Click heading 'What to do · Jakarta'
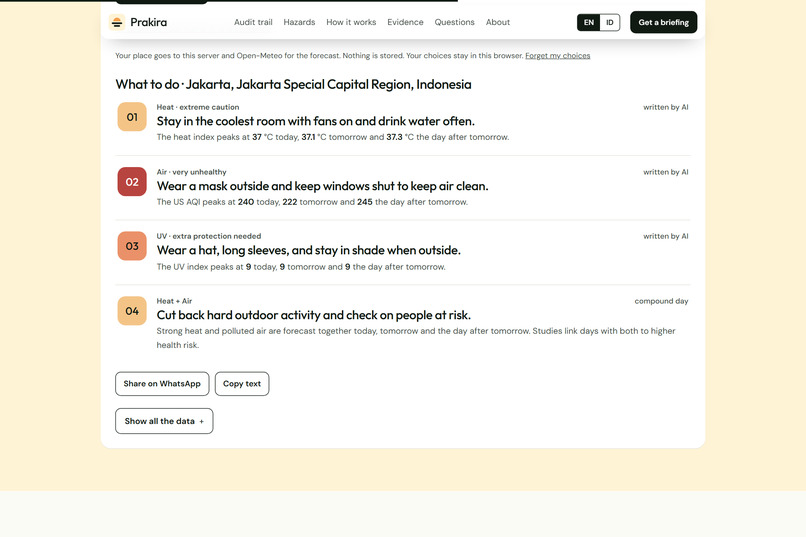The width and height of the screenshot is (806, 537). coord(293,84)
